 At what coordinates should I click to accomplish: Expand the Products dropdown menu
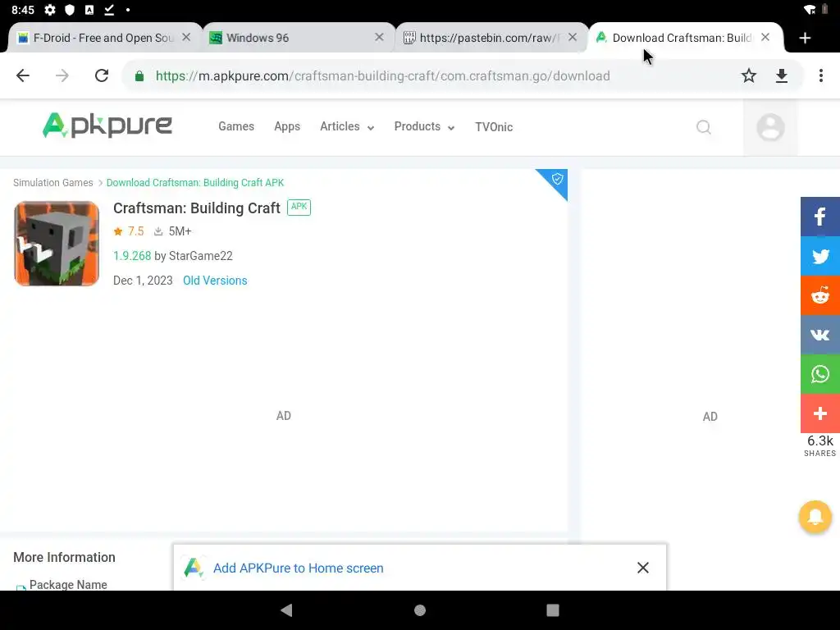pyautogui.click(x=424, y=126)
